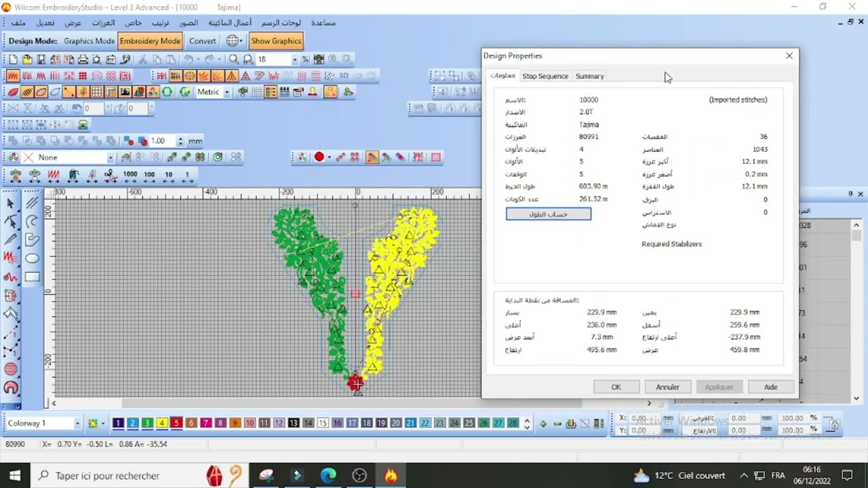Click the palette icon beside Colorway 1
The height and width of the screenshot is (488, 868).
[93, 424]
